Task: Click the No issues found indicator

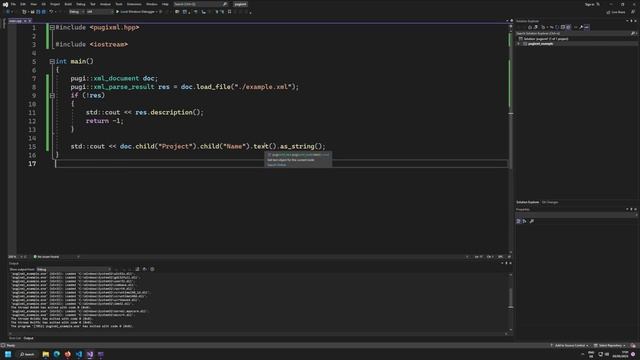Action: (46, 257)
